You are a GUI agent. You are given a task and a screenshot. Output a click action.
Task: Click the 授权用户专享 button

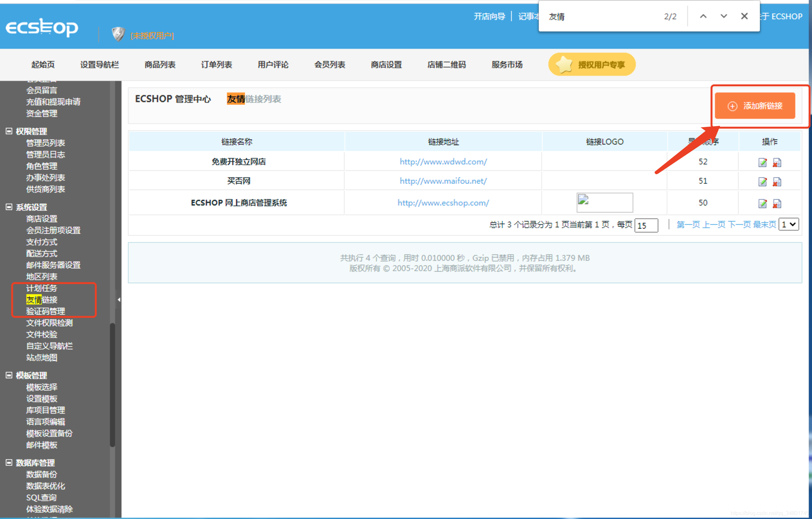tap(592, 64)
